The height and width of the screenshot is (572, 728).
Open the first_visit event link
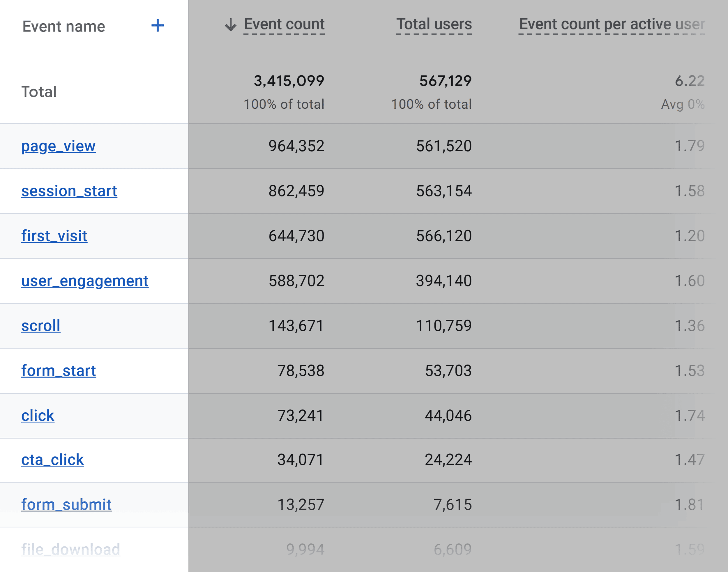tap(54, 236)
